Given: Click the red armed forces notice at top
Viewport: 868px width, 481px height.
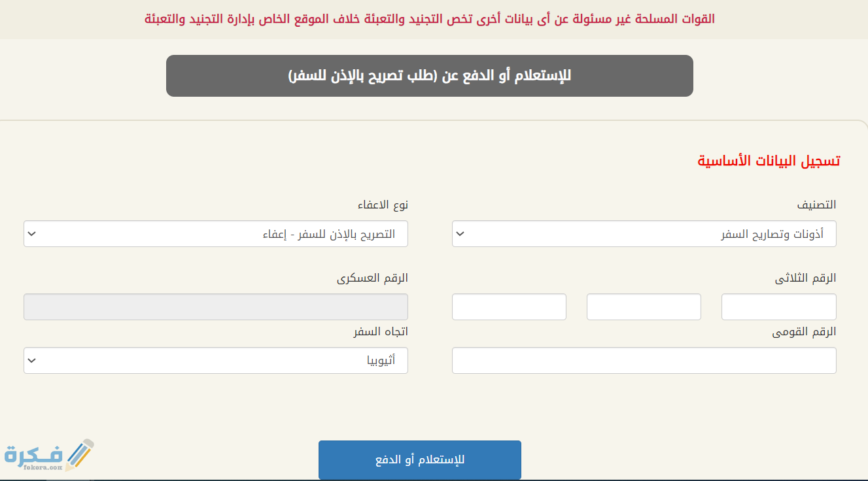Looking at the screenshot, I should click(x=430, y=19).
